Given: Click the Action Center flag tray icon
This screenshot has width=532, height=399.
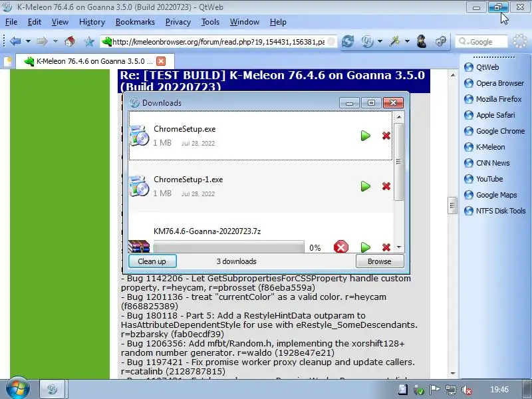Looking at the screenshot, I should click(x=435, y=390).
